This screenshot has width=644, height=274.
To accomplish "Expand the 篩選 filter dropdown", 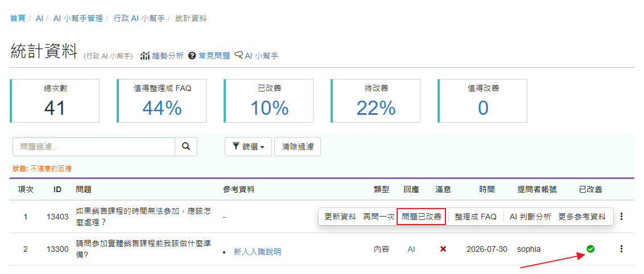I will [x=248, y=147].
